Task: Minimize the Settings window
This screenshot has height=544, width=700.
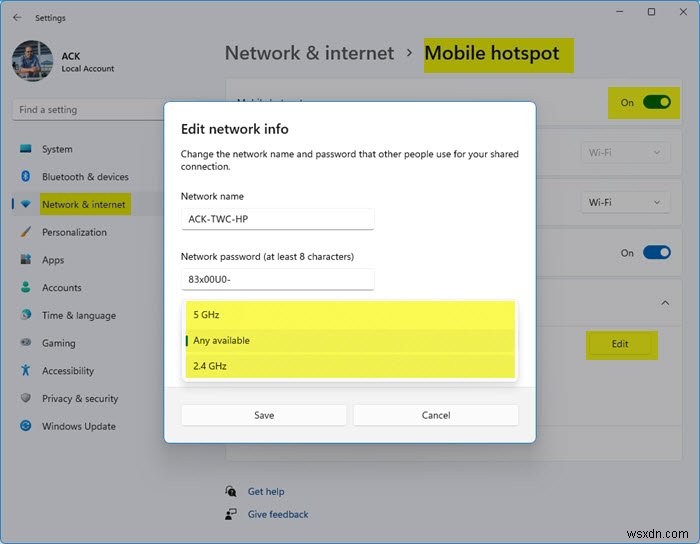Action: [x=620, y=12]
